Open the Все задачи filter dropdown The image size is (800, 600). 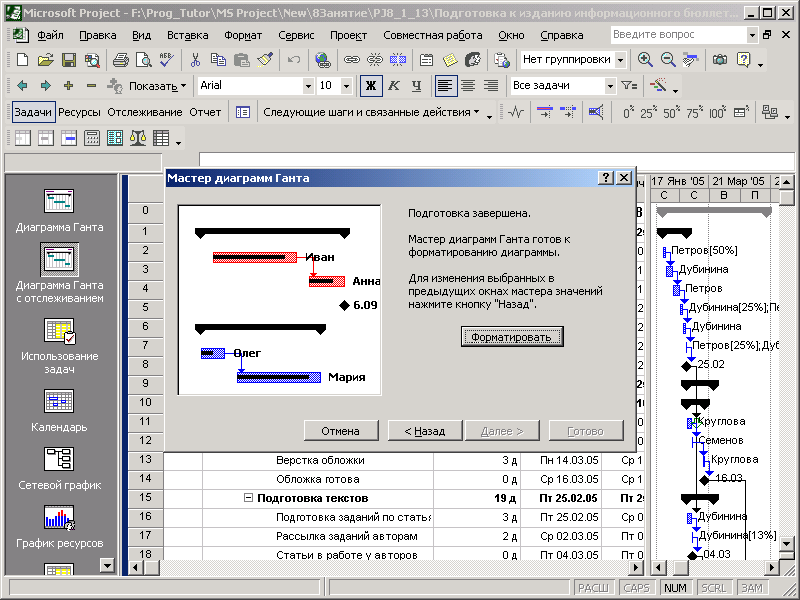[610, 86]
